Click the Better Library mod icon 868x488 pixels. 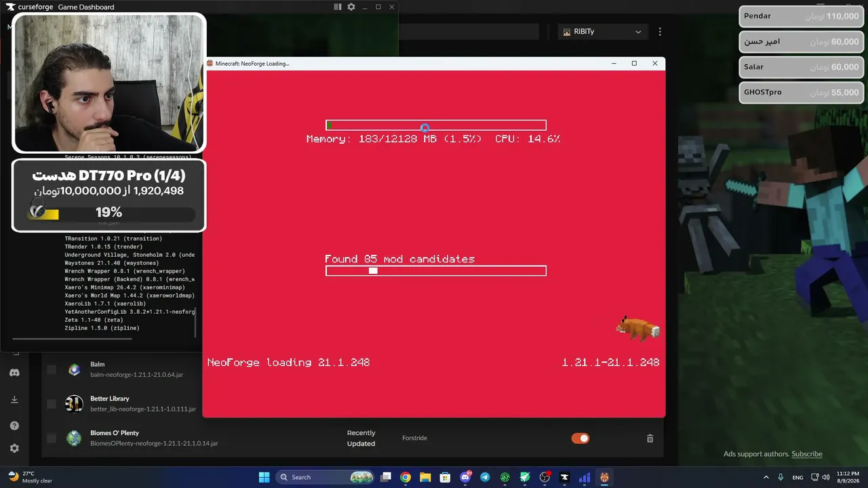pyautogui.click(x=74, y=404)
